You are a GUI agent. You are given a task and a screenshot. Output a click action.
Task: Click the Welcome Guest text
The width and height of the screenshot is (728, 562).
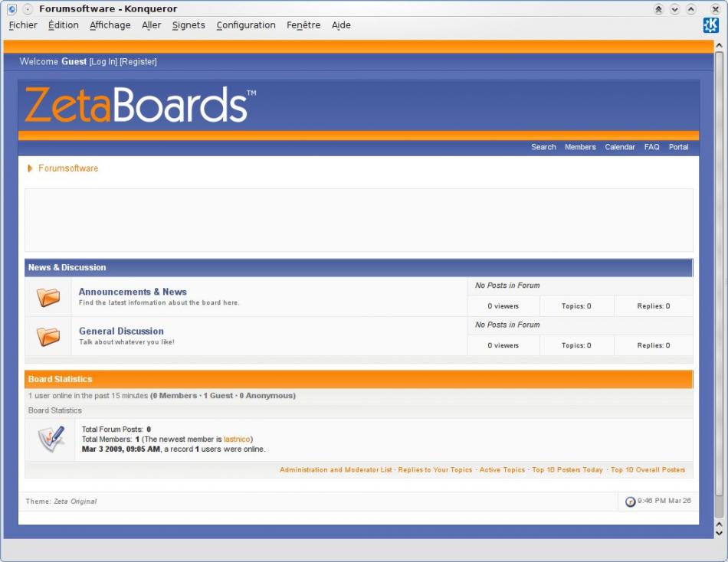point(53,62)
